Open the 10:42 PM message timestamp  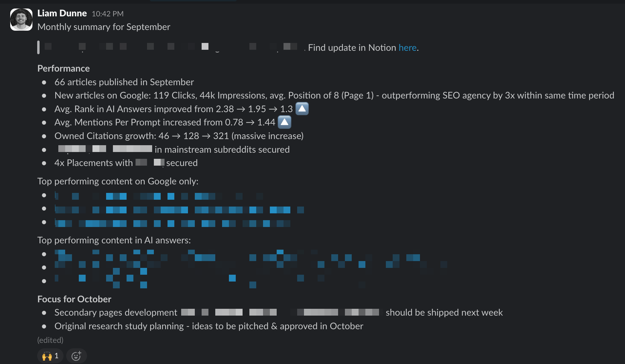[x=107, y=14]
